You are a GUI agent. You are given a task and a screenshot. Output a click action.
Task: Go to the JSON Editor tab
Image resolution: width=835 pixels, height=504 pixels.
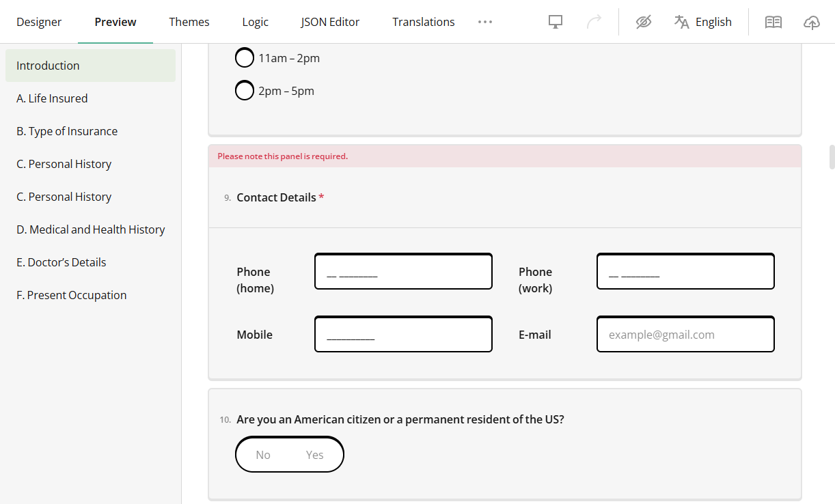click(330, 22)
